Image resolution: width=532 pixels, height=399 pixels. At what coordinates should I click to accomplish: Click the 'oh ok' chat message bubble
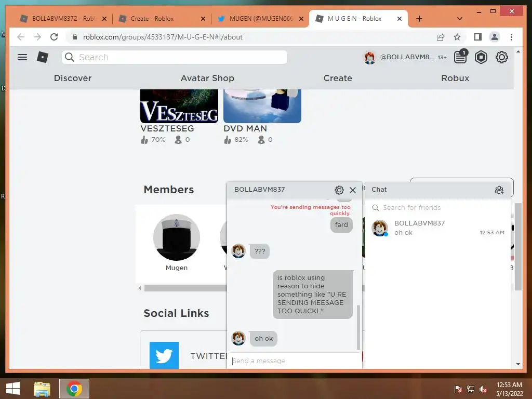263,339
